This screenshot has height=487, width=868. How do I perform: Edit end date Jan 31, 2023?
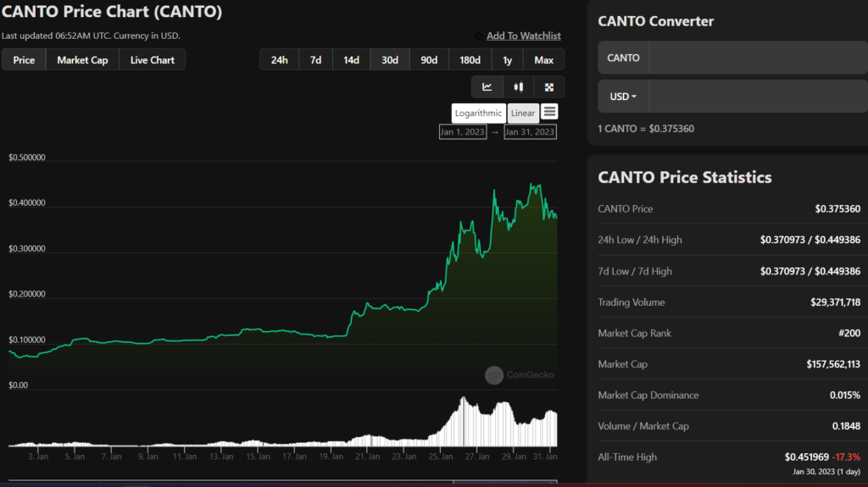tap(530, 132)
